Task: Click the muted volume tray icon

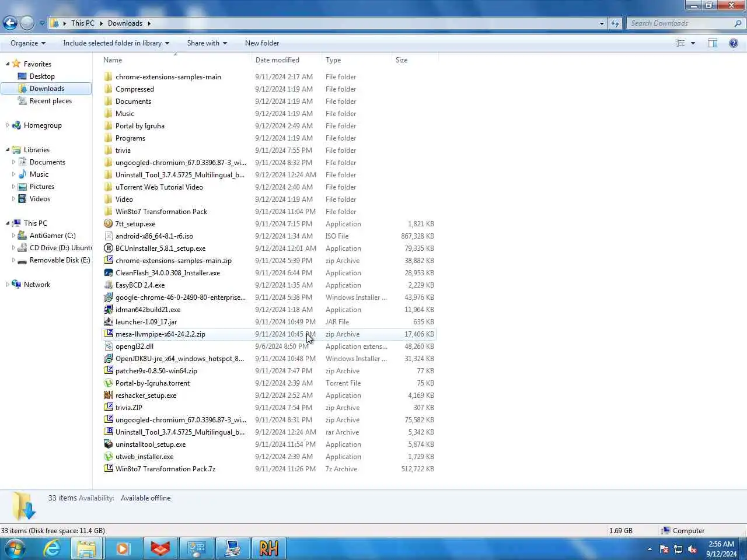Action: (x=692, y=549)
